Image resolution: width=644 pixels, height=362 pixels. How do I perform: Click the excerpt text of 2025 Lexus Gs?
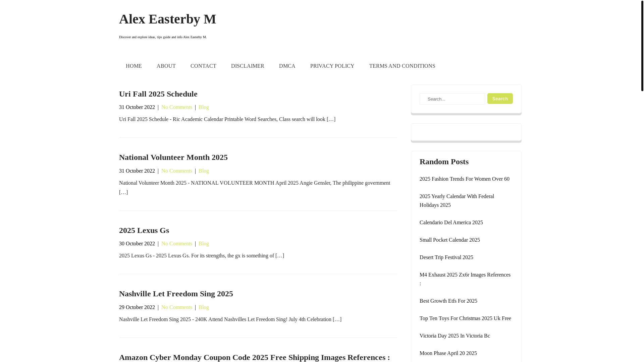[x=202, y=256]
